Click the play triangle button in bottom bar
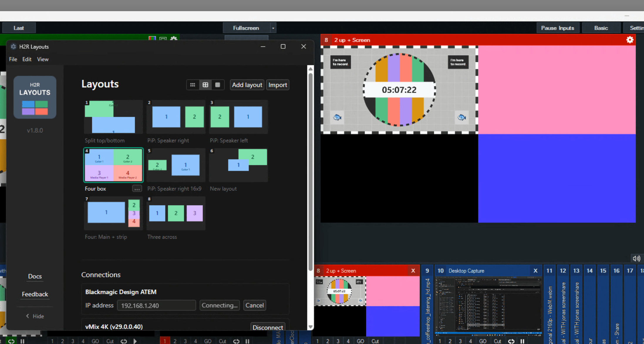 pos(135,341)
